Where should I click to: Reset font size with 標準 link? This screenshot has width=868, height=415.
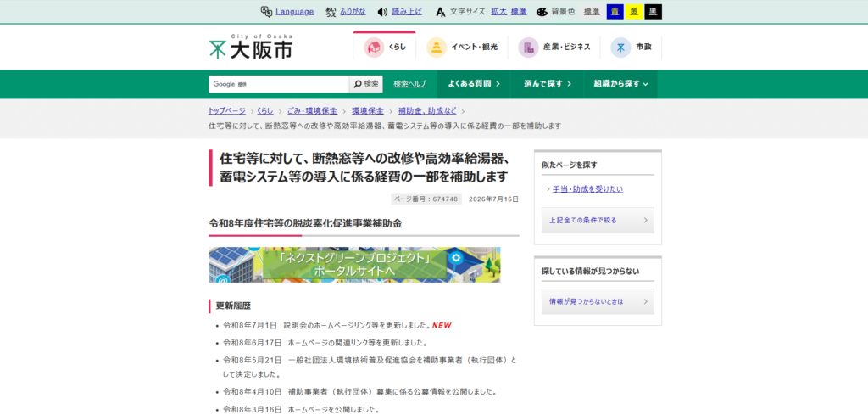(519, 12)
